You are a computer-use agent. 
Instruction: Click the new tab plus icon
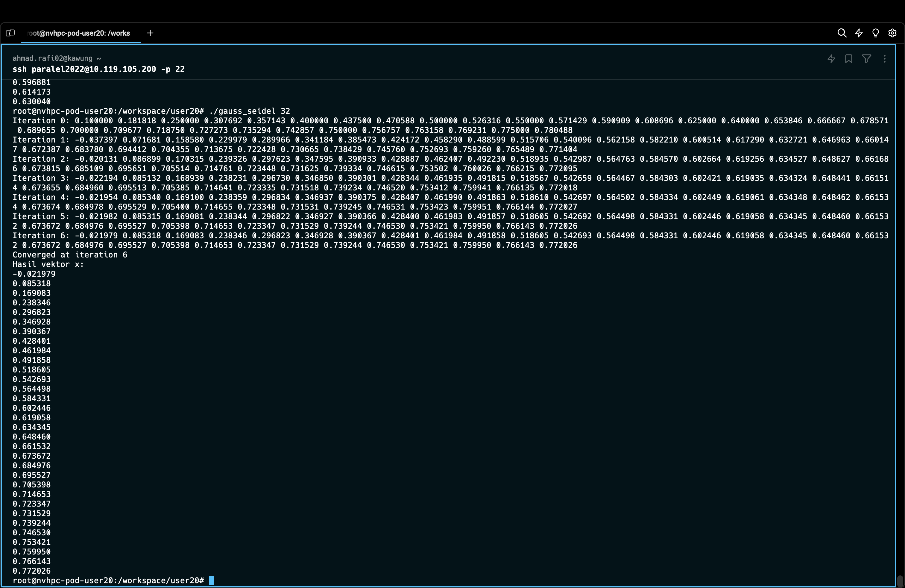coord(150,33)
